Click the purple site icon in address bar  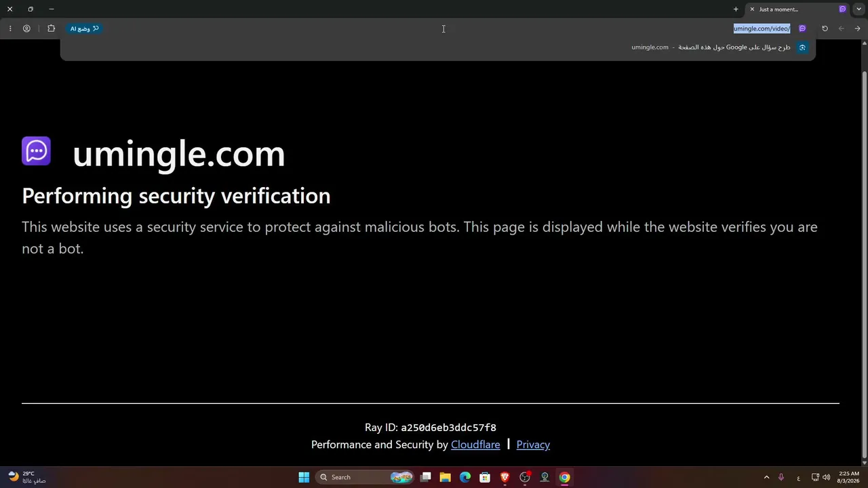pyautogui.click(x=802, y=28)
